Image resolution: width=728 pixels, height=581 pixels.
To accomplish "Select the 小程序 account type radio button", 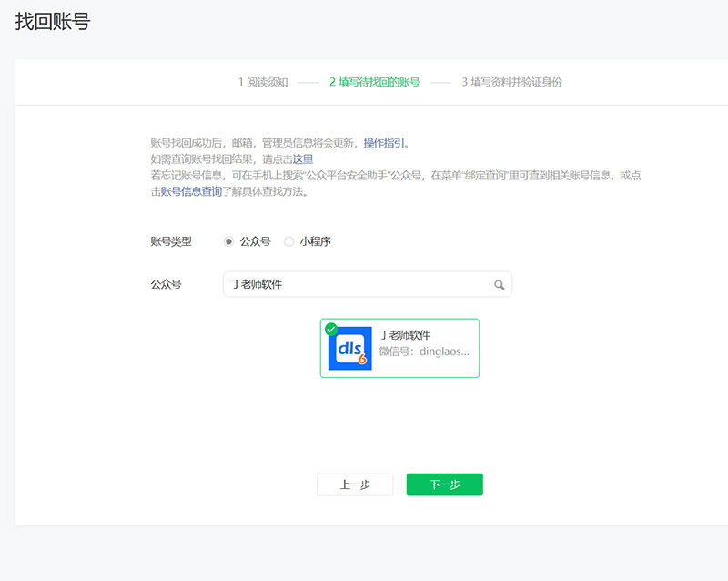I will (289, 241).
